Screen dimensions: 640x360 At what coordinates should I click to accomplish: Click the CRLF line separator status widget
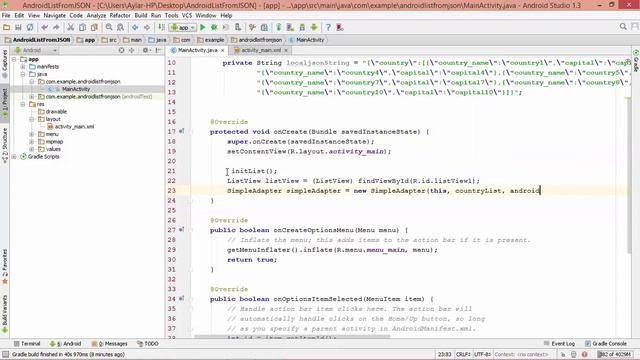click(x=463, y=354)
